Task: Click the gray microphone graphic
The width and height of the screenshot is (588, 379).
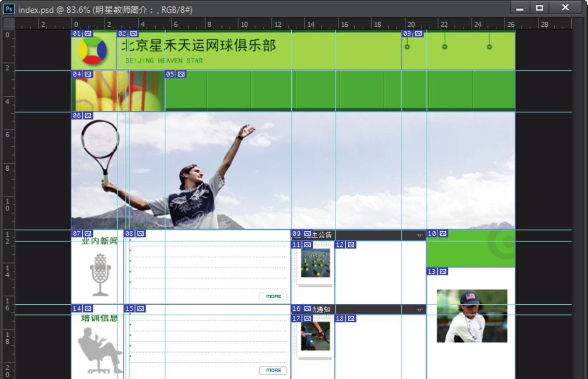Action: [100, 275]
